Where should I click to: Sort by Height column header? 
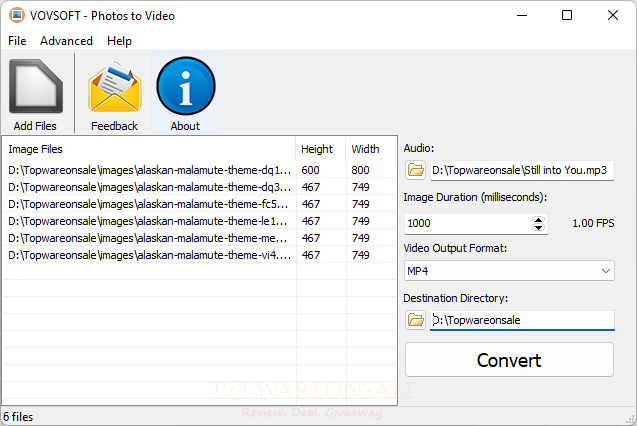coord(321,149)
